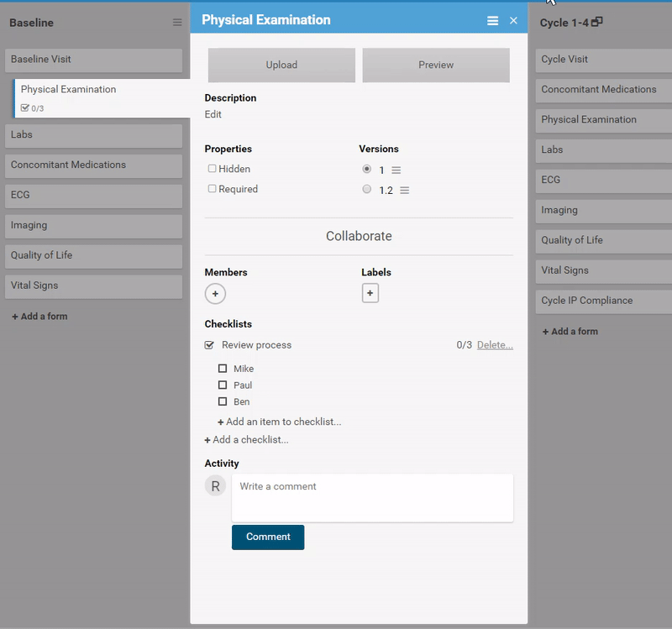Close the Physical Examination panel
Screen dimensions: 672x629
(x=513, y=20)
